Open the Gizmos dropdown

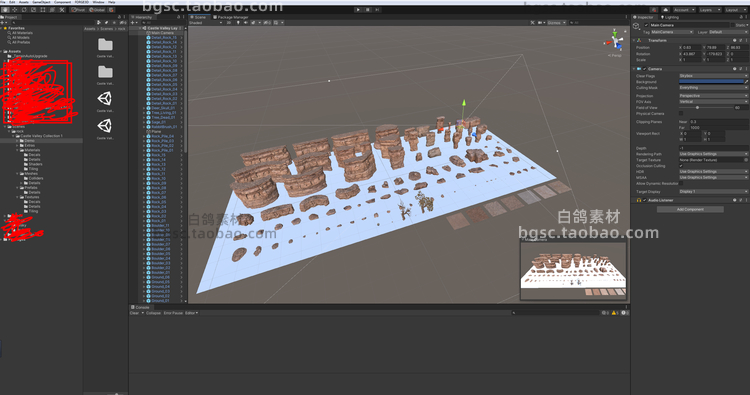(x=557, y=22)
